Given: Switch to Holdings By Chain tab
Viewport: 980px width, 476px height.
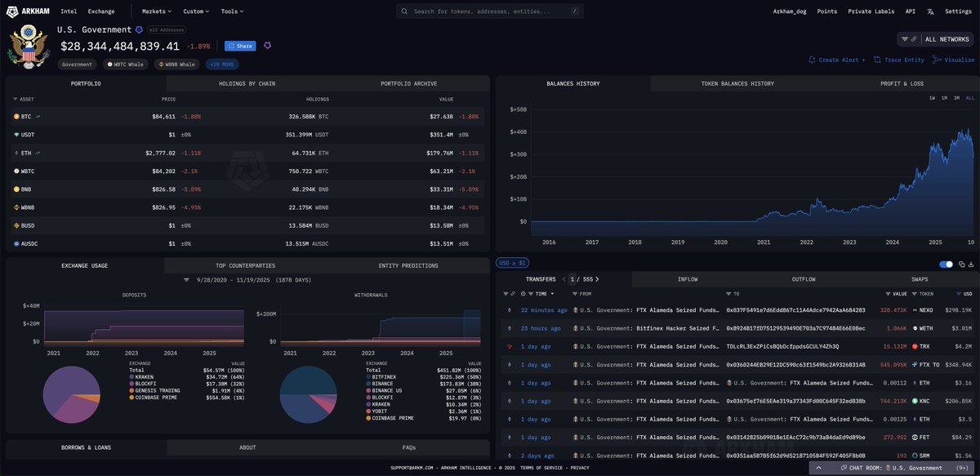Looking at the screenshot, I should tap(247, 83).
